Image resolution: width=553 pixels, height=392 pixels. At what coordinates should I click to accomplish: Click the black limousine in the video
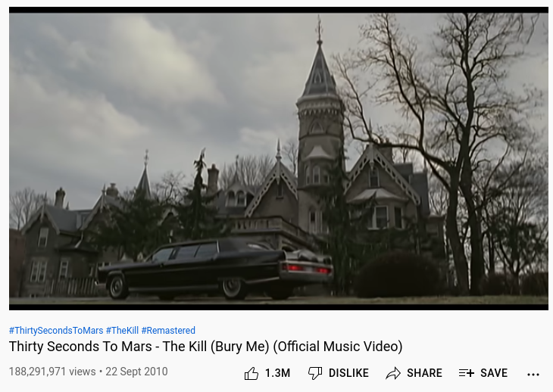[215, 269]
